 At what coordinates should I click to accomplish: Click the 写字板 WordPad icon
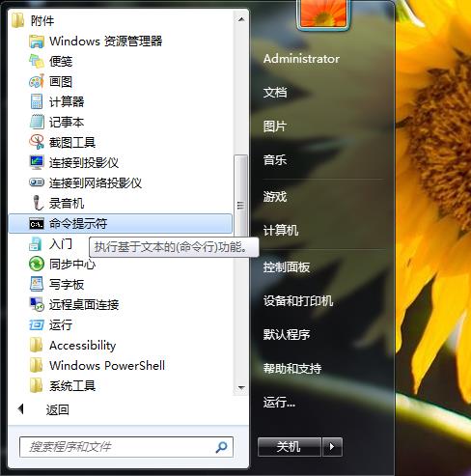pyautogui.click(x=37, y=284)
